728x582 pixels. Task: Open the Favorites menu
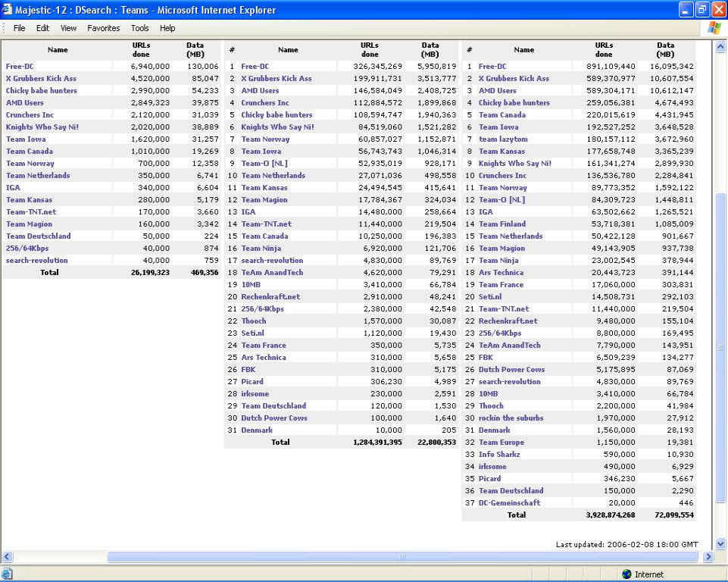point(104,28)
